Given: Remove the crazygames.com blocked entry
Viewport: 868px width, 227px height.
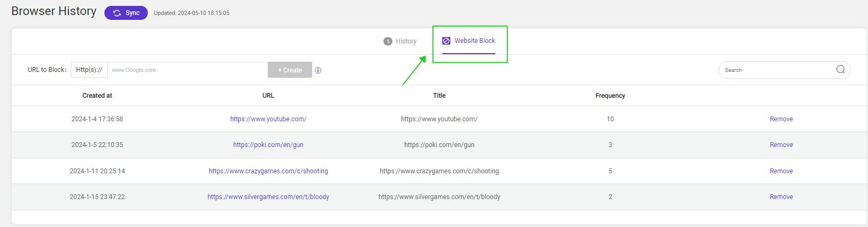Looking at the screenshot, I should (x=781, y=171).
